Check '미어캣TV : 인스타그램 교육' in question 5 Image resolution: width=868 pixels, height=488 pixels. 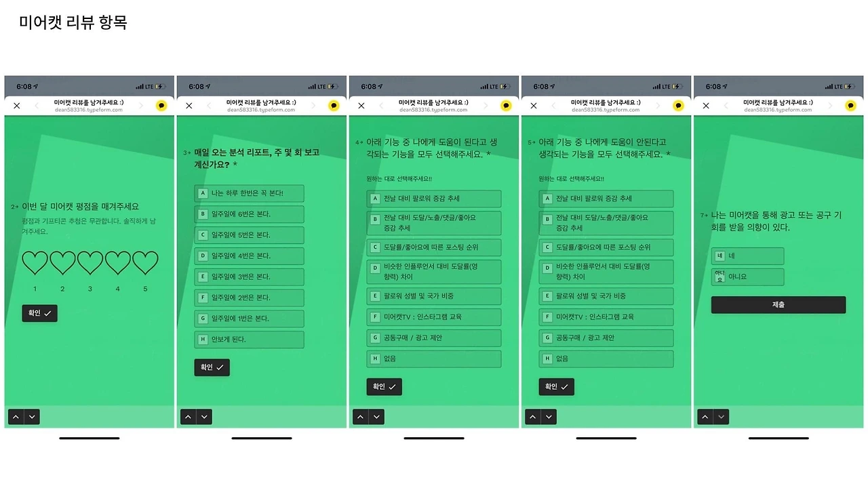coord(606,317)
